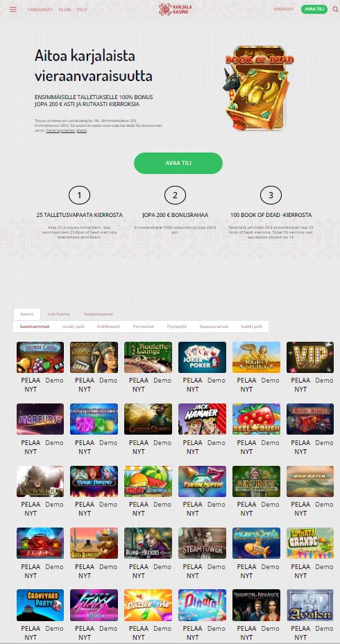The height and width of the screenshot is (644, 340).
Task: Open the hamburger menu icon
Action: click(13, 9)
